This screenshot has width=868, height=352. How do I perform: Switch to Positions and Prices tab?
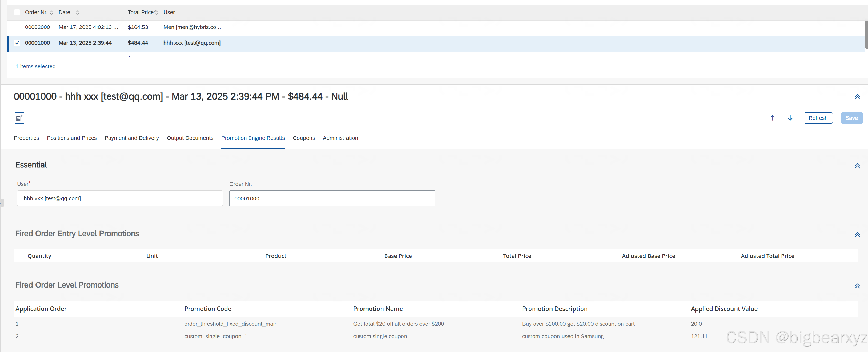tap(72, 138)
